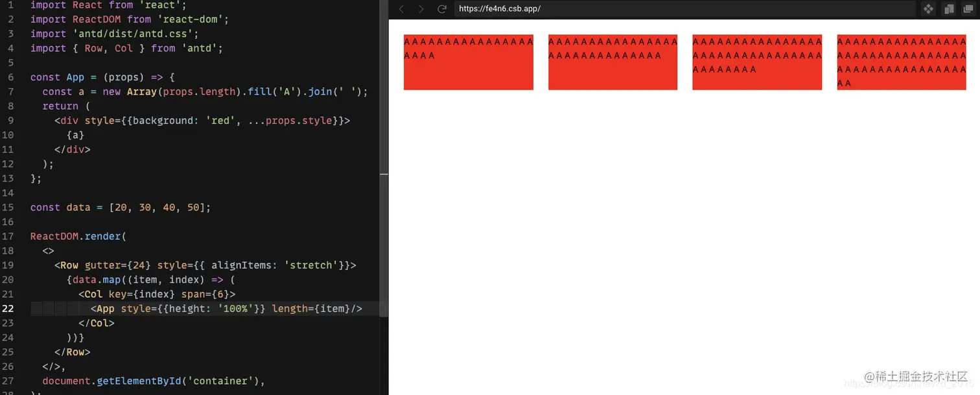Screen dimensions: 980x395
Task: Click '{ Row, Col }' in the antd import
Action: coord(109,48)
